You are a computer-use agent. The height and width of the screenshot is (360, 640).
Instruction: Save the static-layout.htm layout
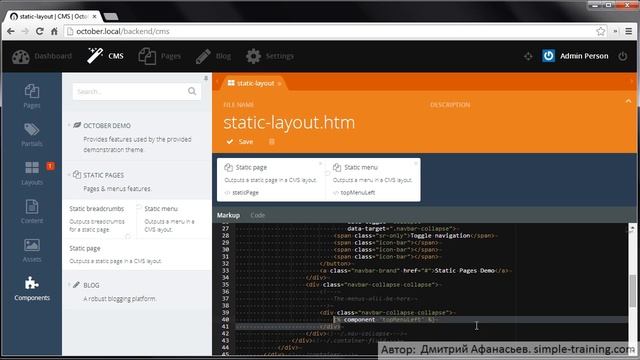coord(240,142)
